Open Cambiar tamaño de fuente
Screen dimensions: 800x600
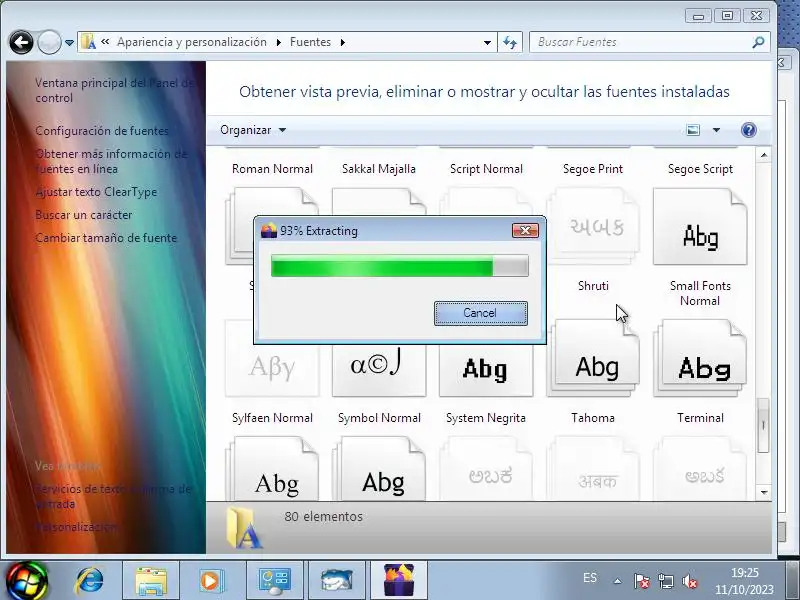[x=106, y=238]
